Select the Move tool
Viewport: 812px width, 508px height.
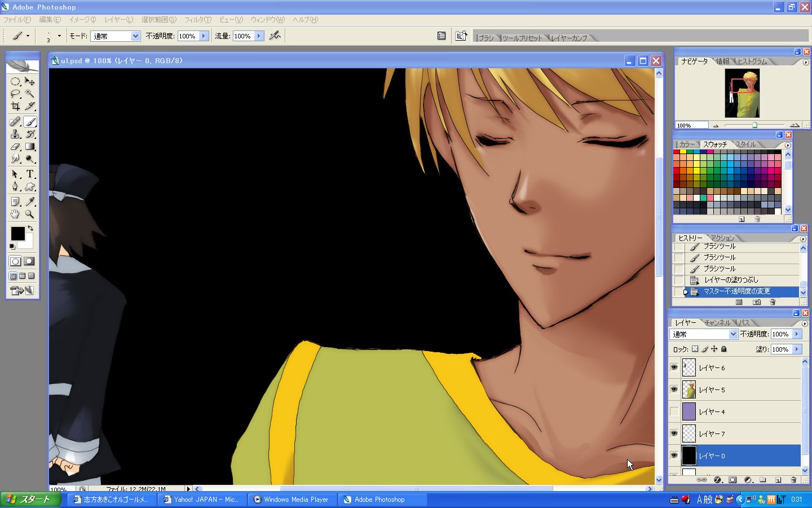coord(30,81)
